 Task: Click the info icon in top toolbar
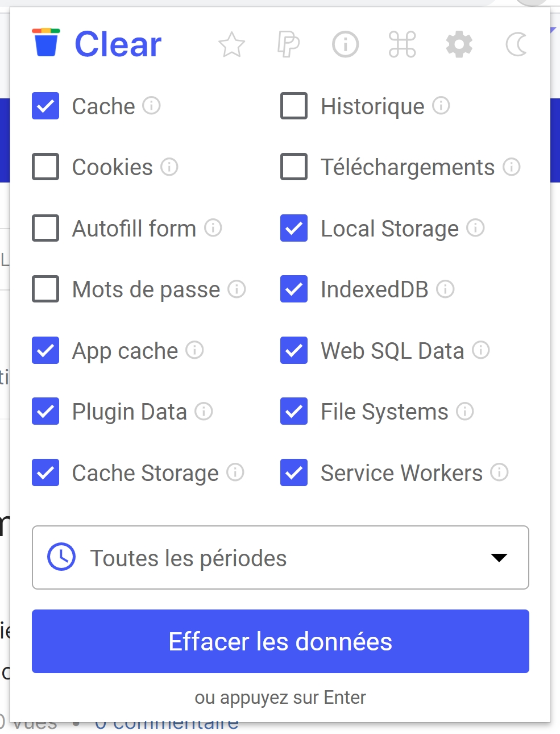click(x=345, y=44)
